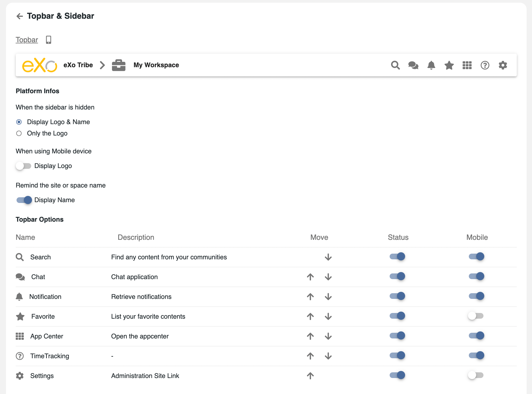The width and height of the screenshot is (532, 394).
Task: Switch to the mobile device preview icon
Action: (x=49, y=40)
